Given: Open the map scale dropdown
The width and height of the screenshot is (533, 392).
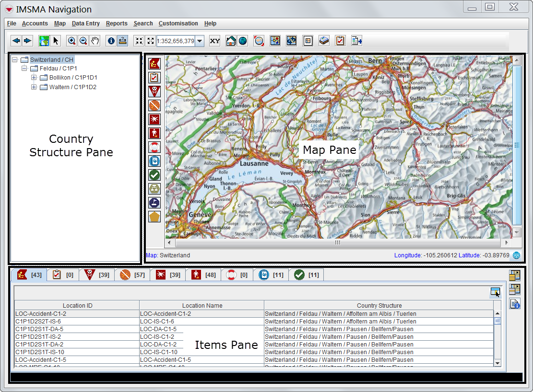Looking at the screenshot, I should coord(200,41).
